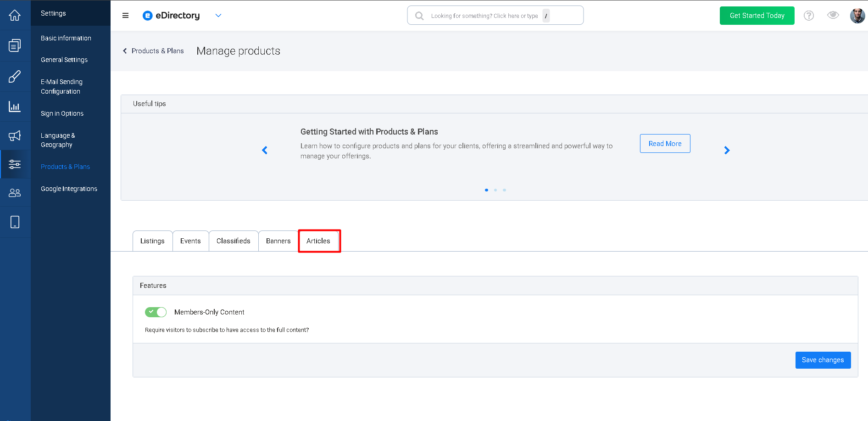Open the bar chart statistics icon
The image size is (868, 421).
coord(15,107)
